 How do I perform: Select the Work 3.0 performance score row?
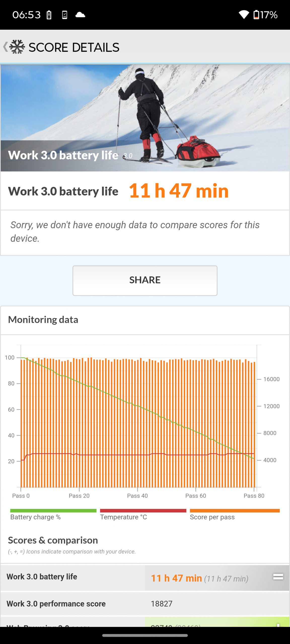click(x=144, y=604)
